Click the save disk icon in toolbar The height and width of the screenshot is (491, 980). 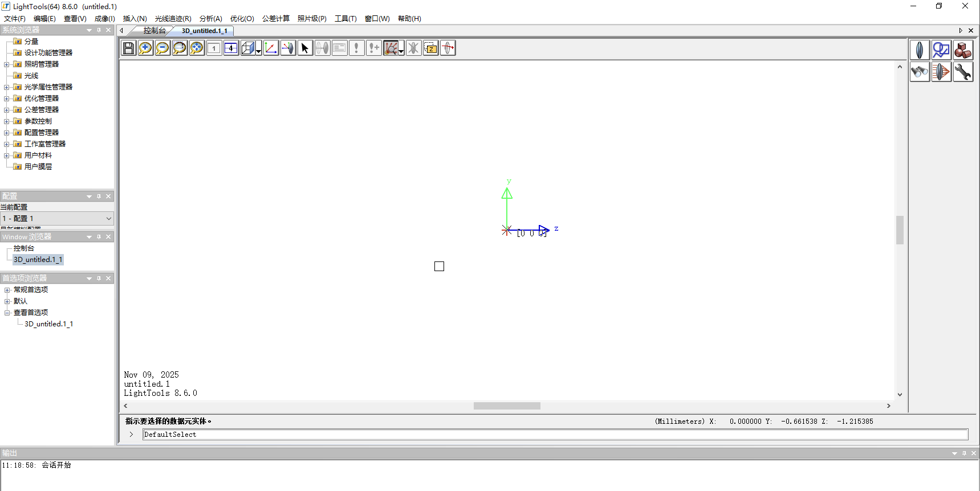point(129,48)
